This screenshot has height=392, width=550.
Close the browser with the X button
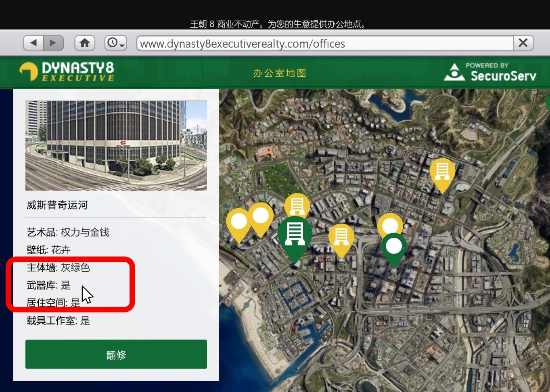pyautogui.click(x=523, y=43)
